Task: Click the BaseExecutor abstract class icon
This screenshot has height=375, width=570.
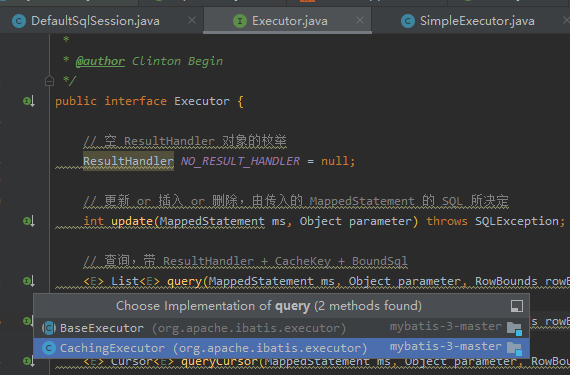Action: 49,328
